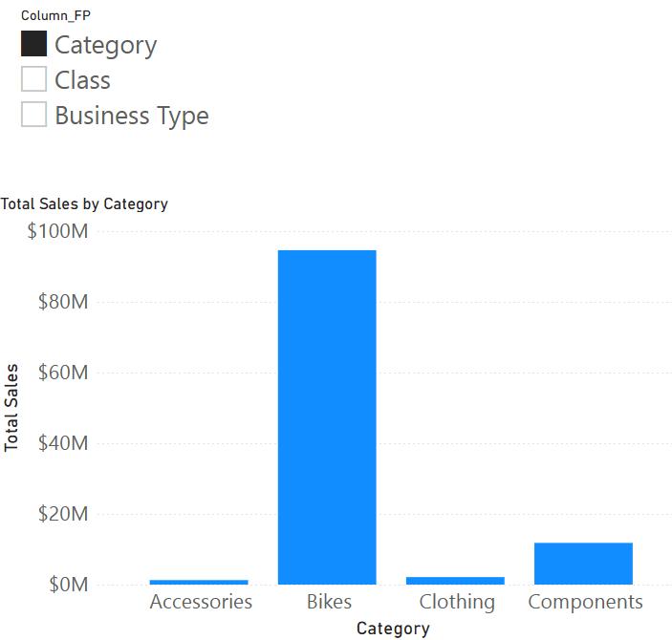
Task: Select the Bikes bar in chart
Action: coord(327,417)
